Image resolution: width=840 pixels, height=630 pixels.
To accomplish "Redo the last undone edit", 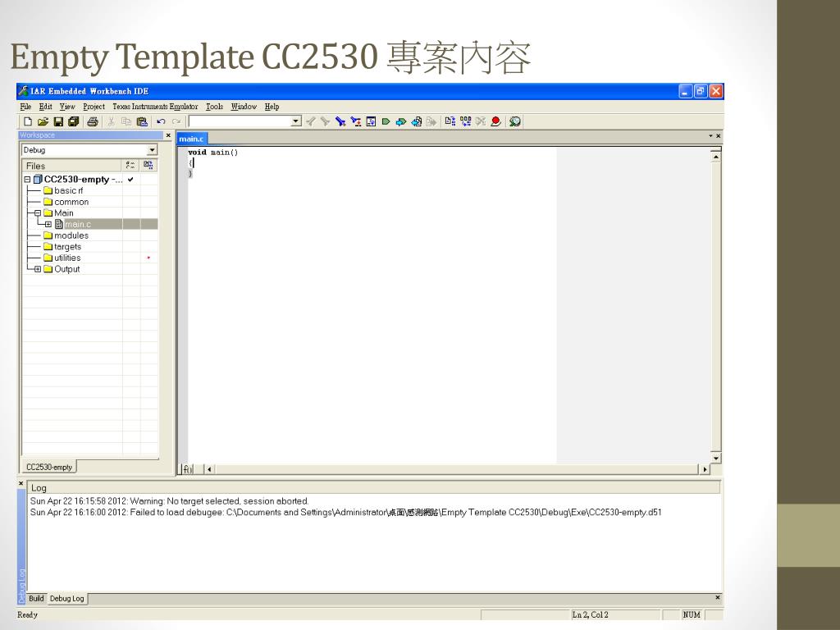I will click(176, 121).
